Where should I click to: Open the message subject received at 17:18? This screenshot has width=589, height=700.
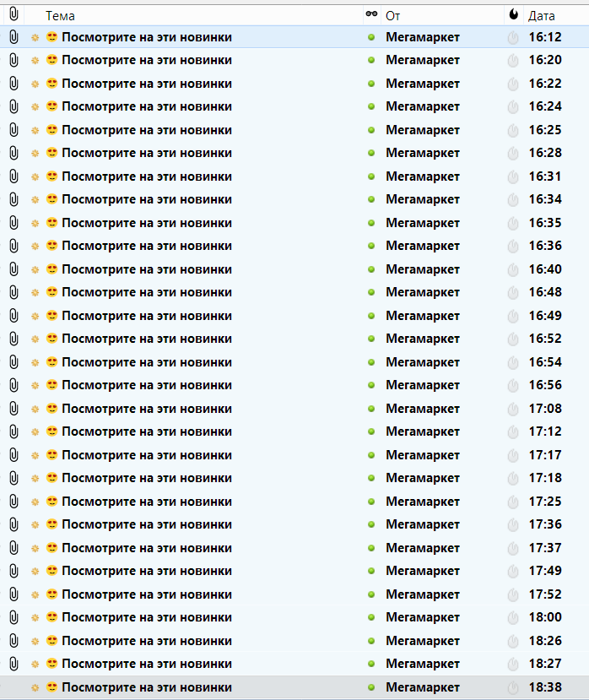pyautogui.click(x=147, y=478)
